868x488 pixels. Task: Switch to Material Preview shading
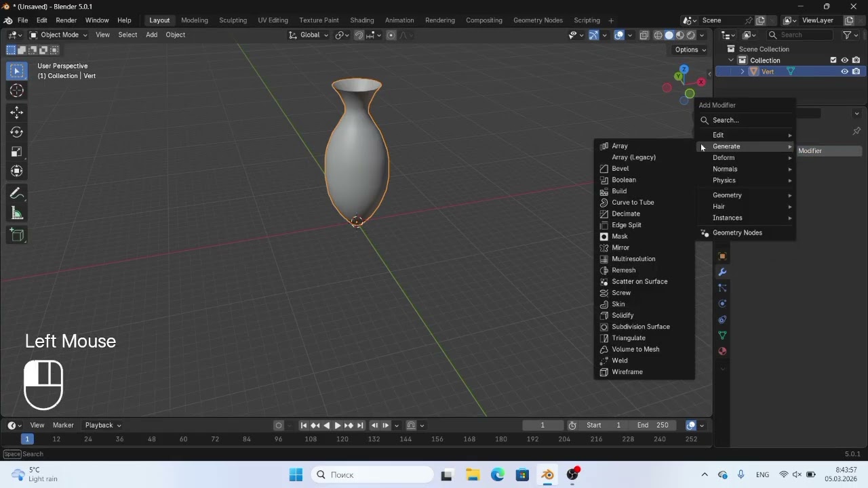click(x=680, y=35)
